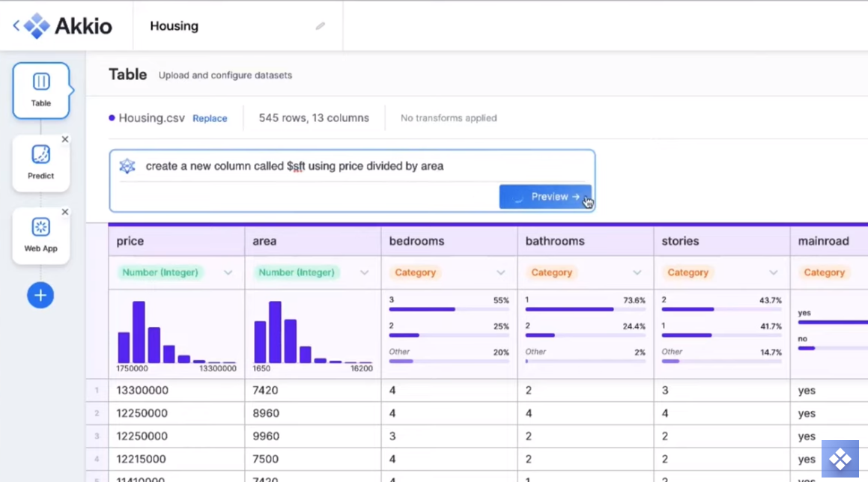Click the price distribution histogram

177,332
